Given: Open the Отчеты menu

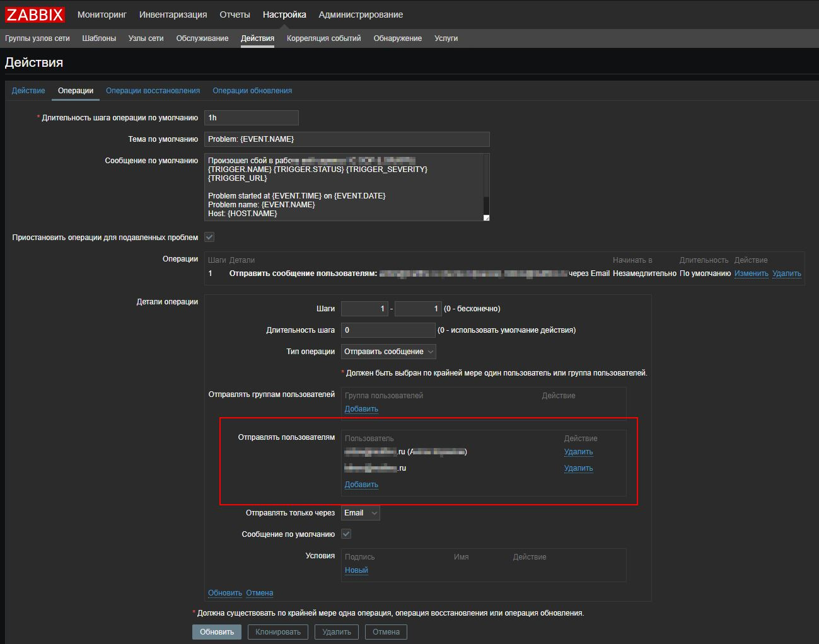Looking at the screenshot, I should pyautogui.click(x=235, y=14).
